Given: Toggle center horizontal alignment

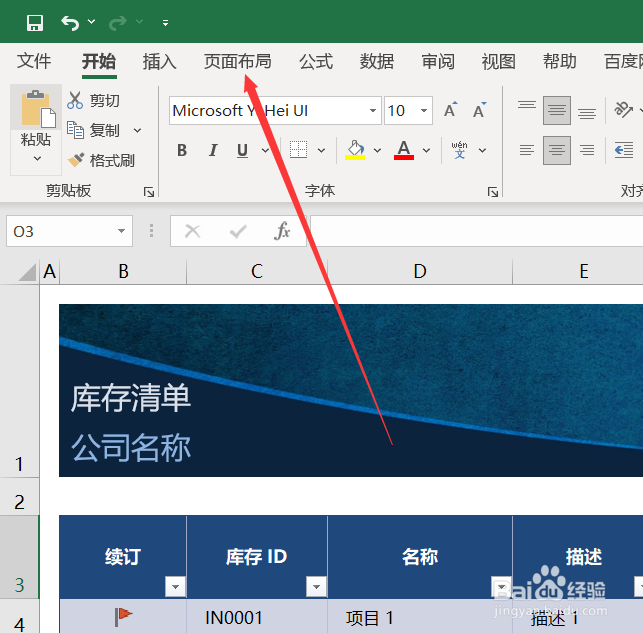Looking at the screenshot, I should (x=557, y=150).
